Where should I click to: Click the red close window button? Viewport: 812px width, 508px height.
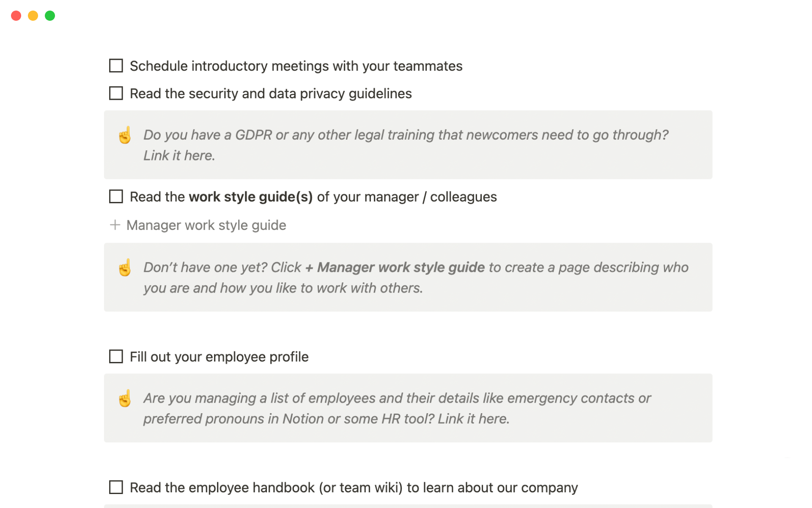16,16
